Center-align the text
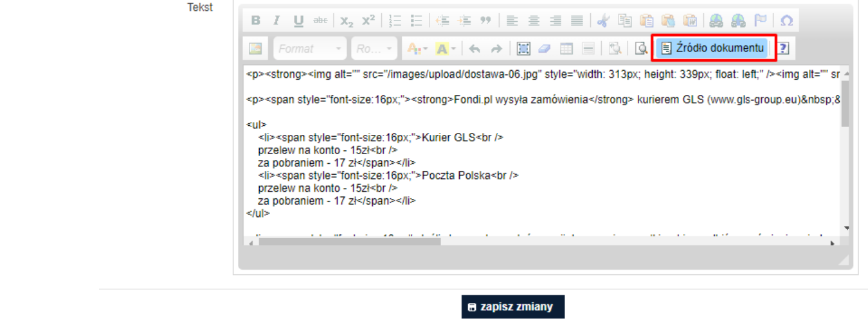The width and height of the screenshot is (868, 321). (534, 21)
